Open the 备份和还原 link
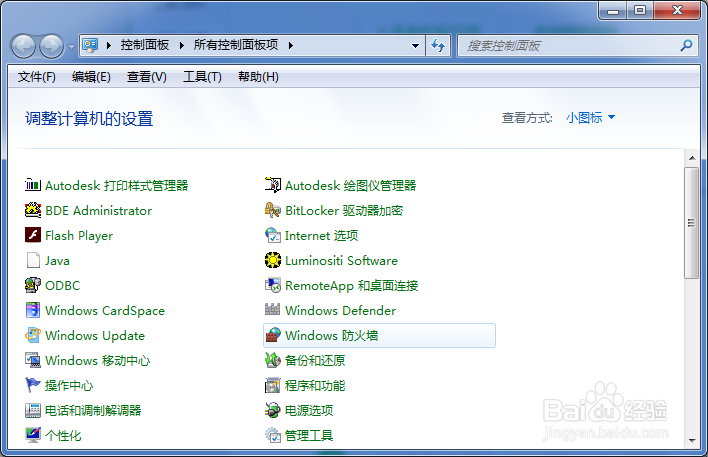This screenshot has width=708, height=457. (x=315, y=360)
